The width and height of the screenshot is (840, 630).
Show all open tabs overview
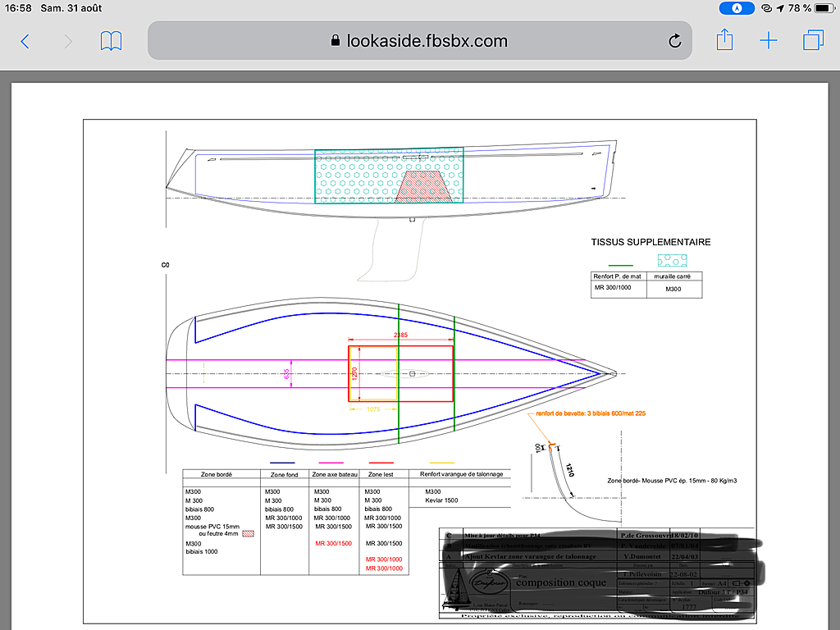[x=813, y=41]
